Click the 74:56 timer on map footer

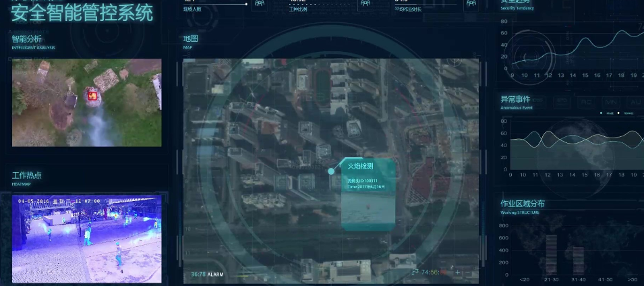point(434,272)
